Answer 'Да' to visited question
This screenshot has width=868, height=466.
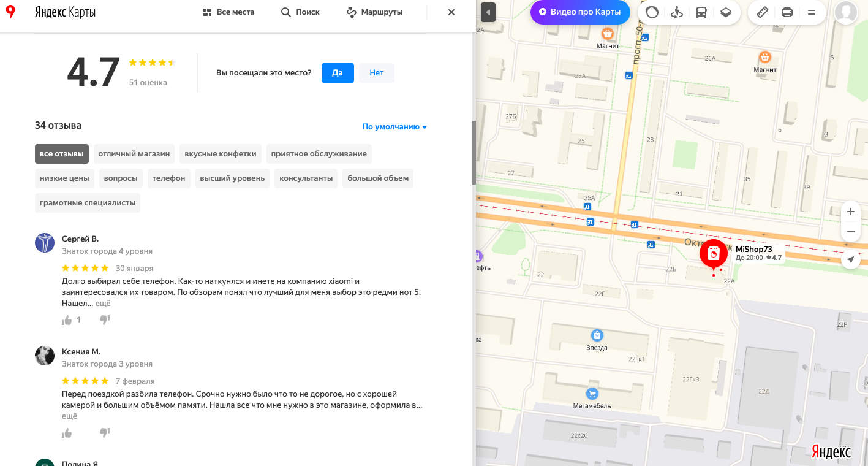[338, 72]
